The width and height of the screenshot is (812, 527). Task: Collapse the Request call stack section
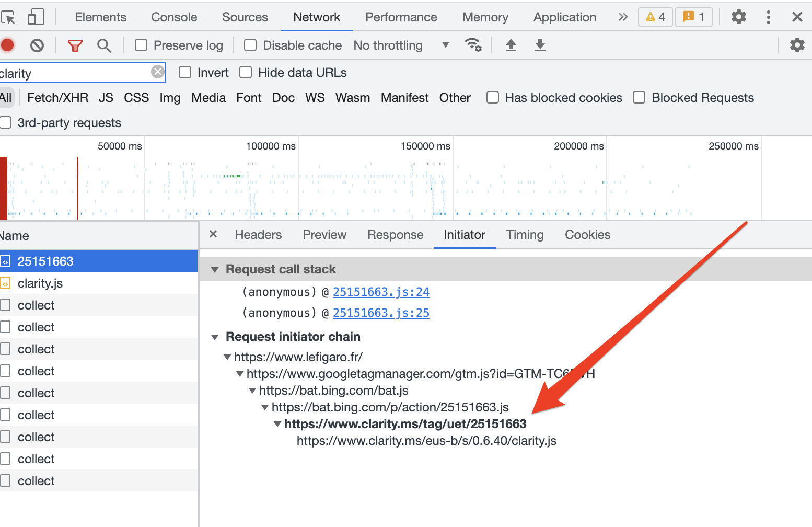[x=214, y=270]
